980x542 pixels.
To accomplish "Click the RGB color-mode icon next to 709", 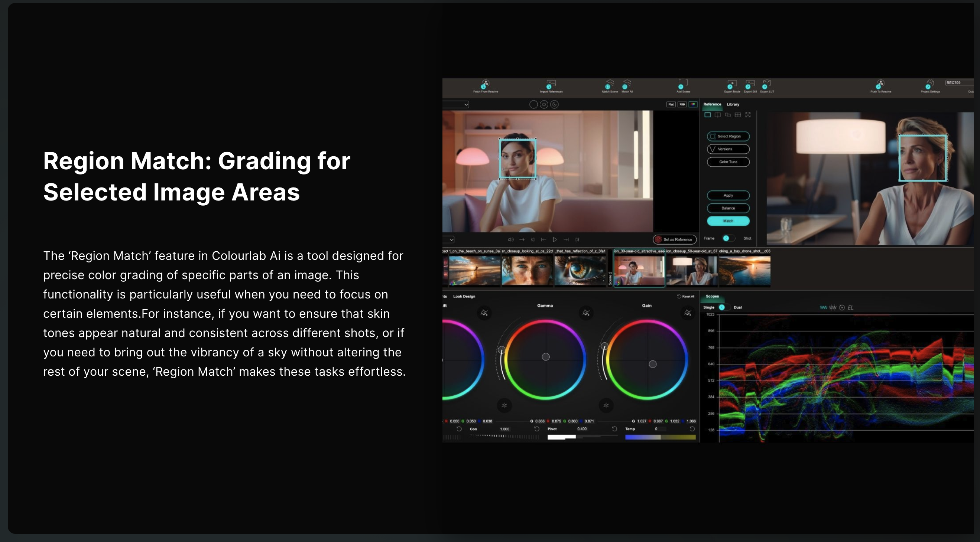I will (x=693, y=104).
